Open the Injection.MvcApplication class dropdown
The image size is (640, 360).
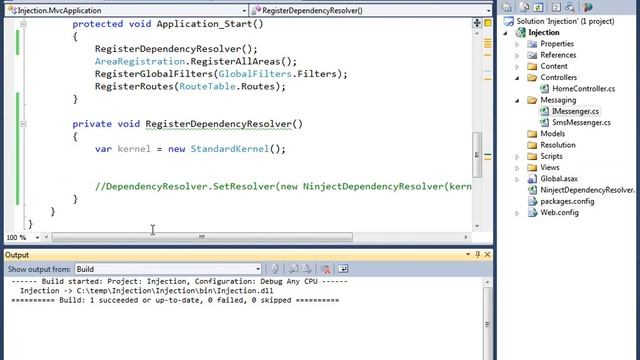pos(244,11)
